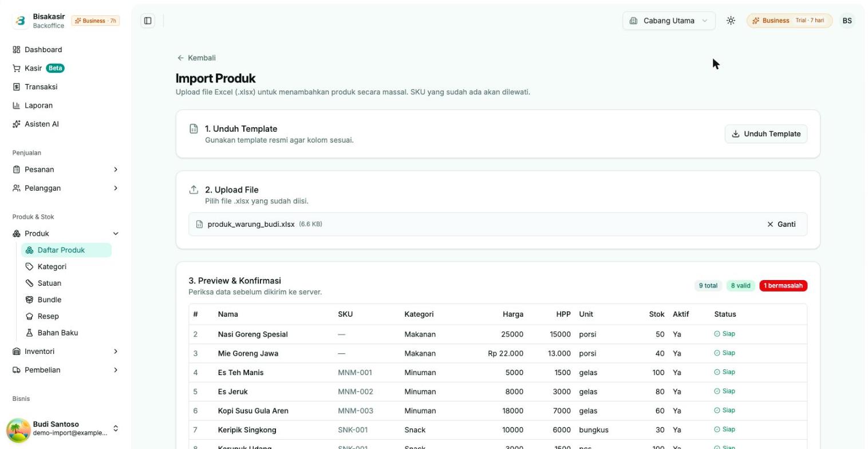Click the 8 valid badge

(741, 286)
